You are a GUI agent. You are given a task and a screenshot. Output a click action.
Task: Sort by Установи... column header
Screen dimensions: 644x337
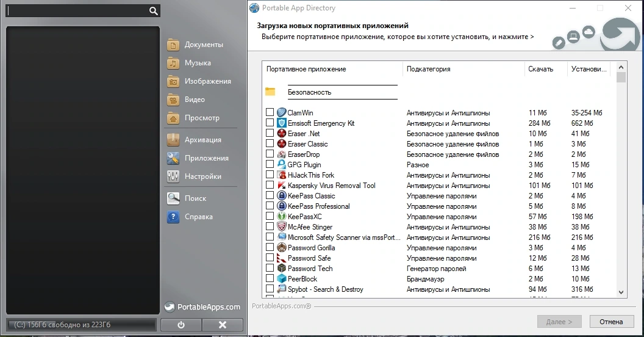pos(589,69)
